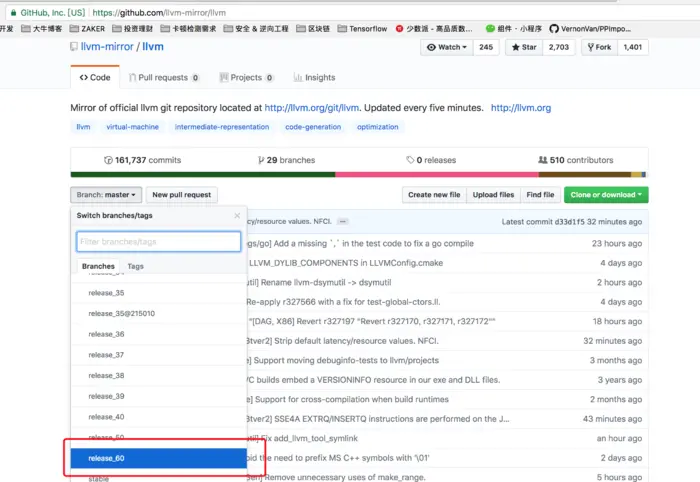Select the release_36 branch

point(158,334)
